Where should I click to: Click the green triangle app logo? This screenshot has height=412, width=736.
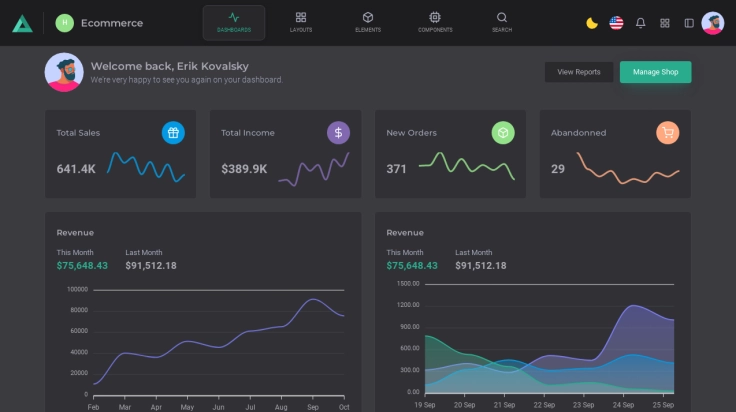[x=22, y=23]
